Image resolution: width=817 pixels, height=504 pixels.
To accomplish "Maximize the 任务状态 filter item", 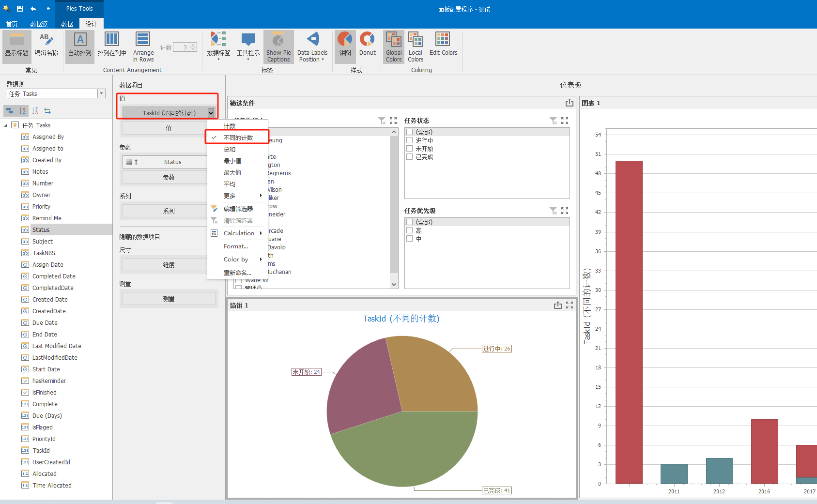I will (x=565, y=121).
